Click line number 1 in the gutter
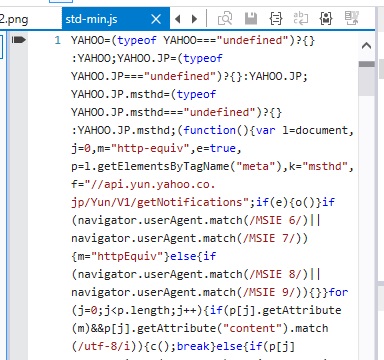This screenshot has width=384, height=360. 58,40
